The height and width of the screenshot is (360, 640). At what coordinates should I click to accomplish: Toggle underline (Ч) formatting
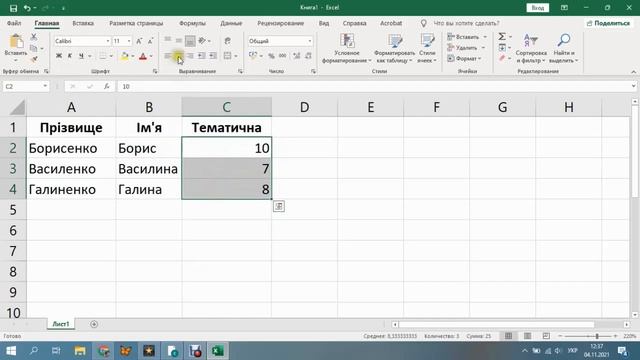coord(81,56)
